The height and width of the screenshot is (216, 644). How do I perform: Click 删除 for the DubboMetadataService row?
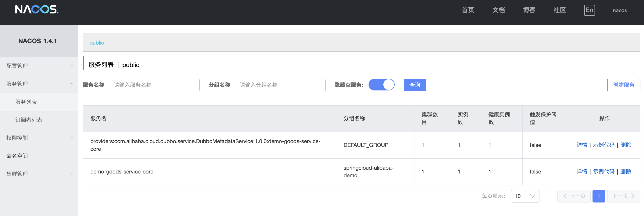coord(626,145)
